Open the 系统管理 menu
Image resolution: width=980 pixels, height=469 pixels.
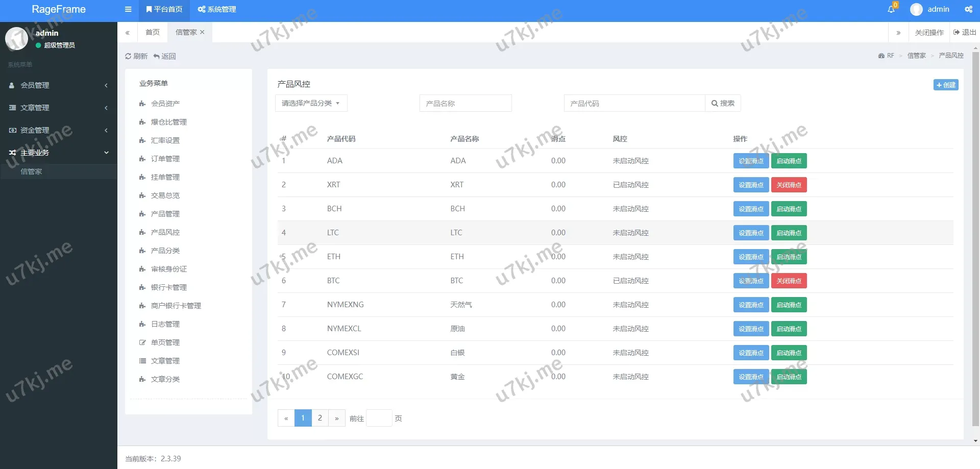[216, 9]
